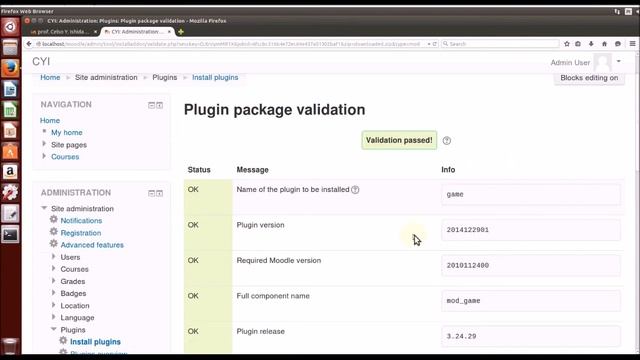Expand Courses in Administration tree
The width and height of the screenshot is (640, 360).
coord(53,269)
